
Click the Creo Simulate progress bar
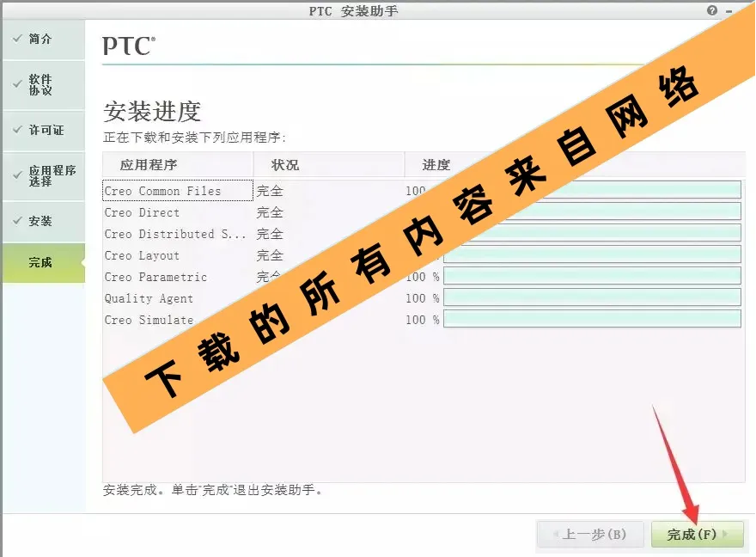pos(592,319)
